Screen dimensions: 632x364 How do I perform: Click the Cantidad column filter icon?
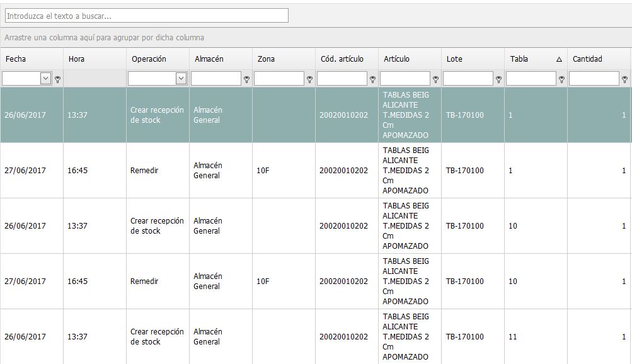pos(624,79)
